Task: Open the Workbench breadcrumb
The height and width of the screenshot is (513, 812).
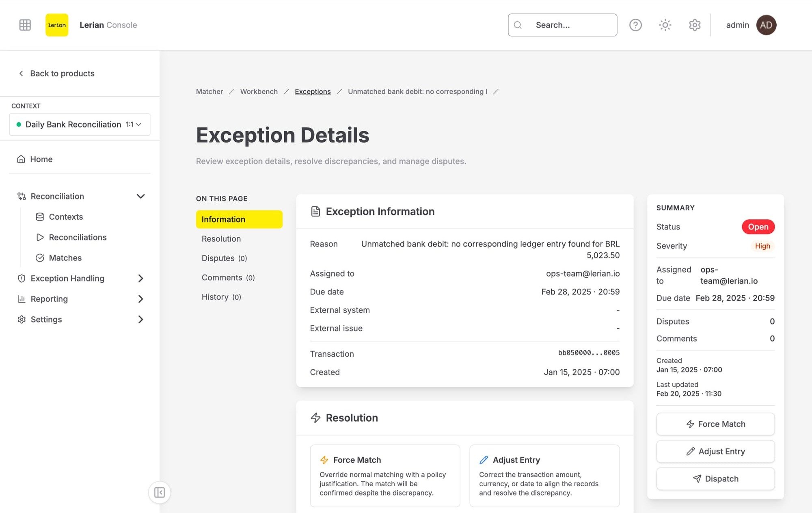Action: coord(259,91)
